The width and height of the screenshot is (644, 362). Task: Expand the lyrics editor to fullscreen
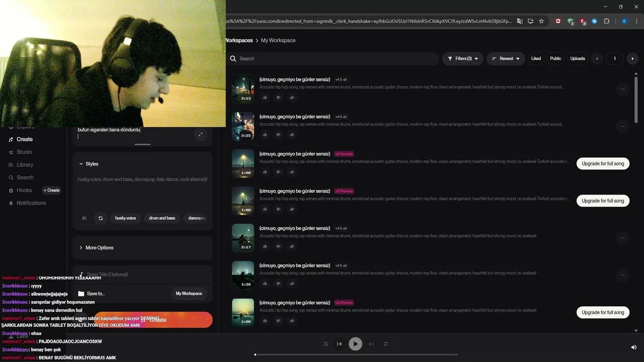coord(200,134)
